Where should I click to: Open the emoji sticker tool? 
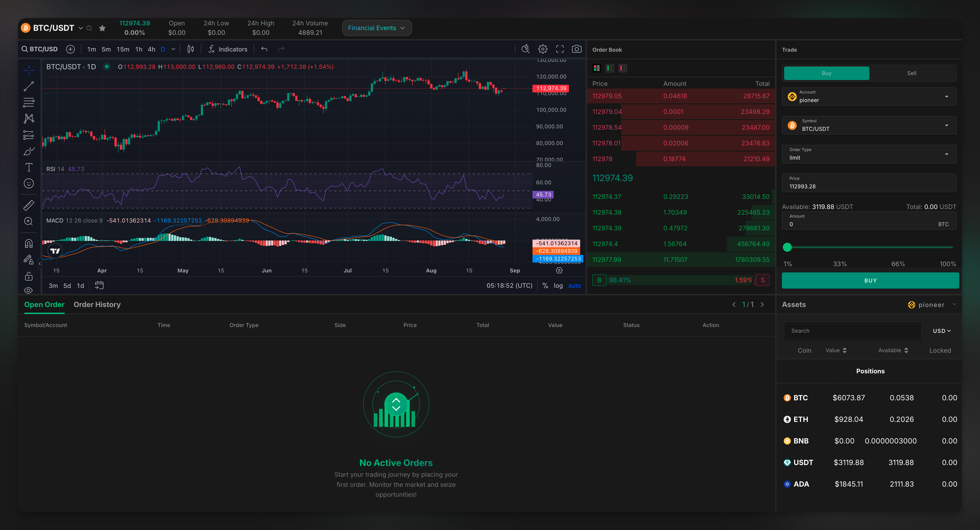tap(29, 183)
